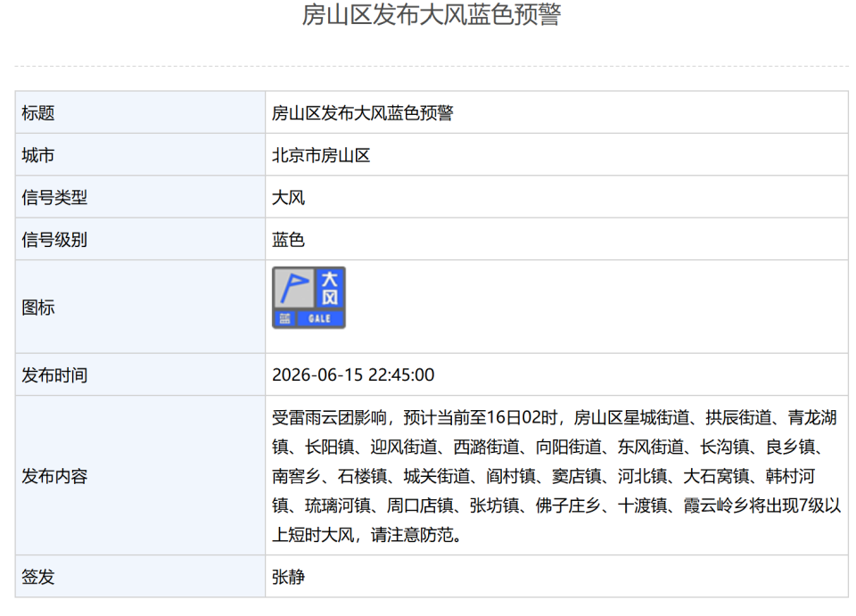856x616 pixels.
Task: Click the signer name 张静
Action: click(288, 577)
